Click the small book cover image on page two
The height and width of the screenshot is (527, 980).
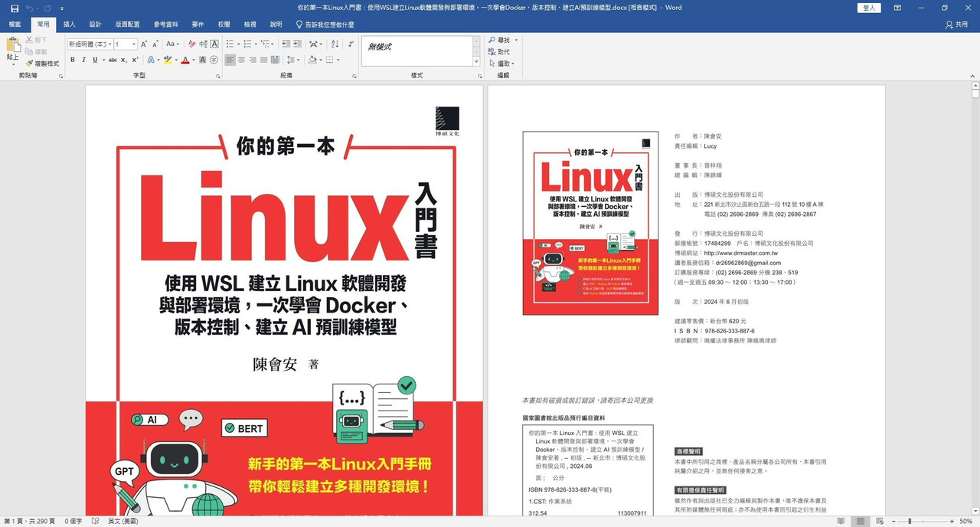pyautogui.click(x=590, y=223)
